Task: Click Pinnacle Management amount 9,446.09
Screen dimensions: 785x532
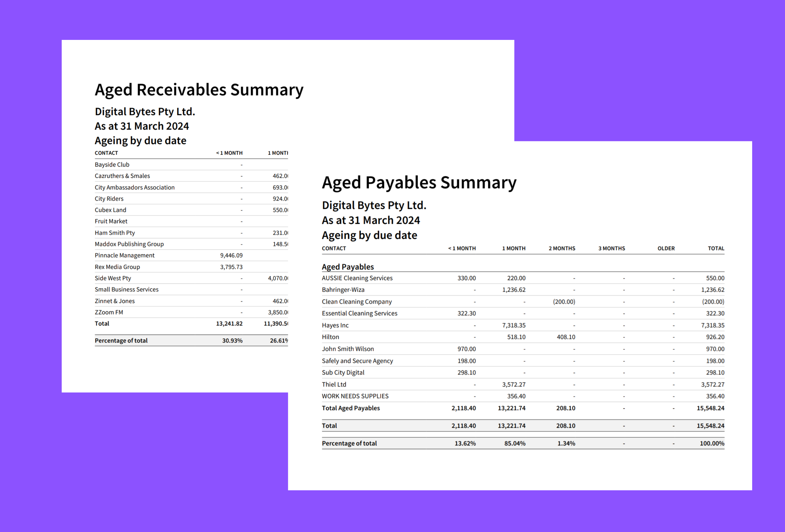Action: (231, 255)
